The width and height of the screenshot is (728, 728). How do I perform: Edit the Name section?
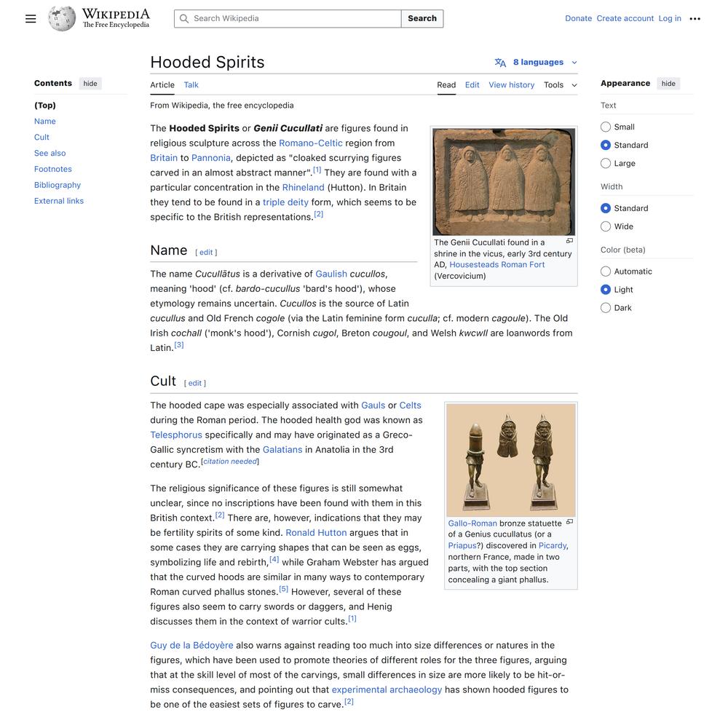[x=206, y=252]
